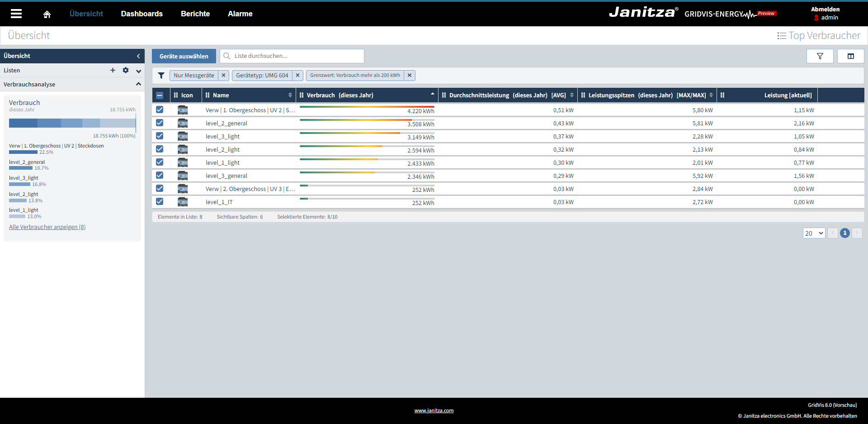Open 'Alle Verbraucher anzeigen (8)' link

47,227
